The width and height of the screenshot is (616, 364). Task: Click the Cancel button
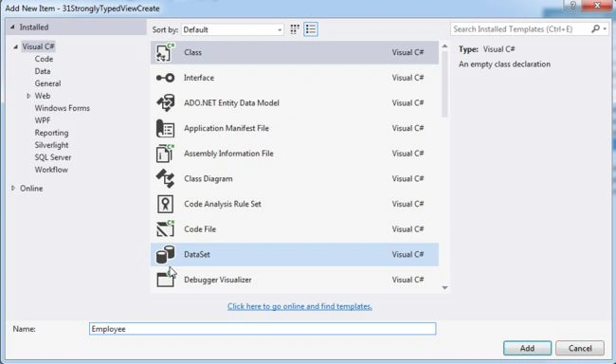point(580,348)
